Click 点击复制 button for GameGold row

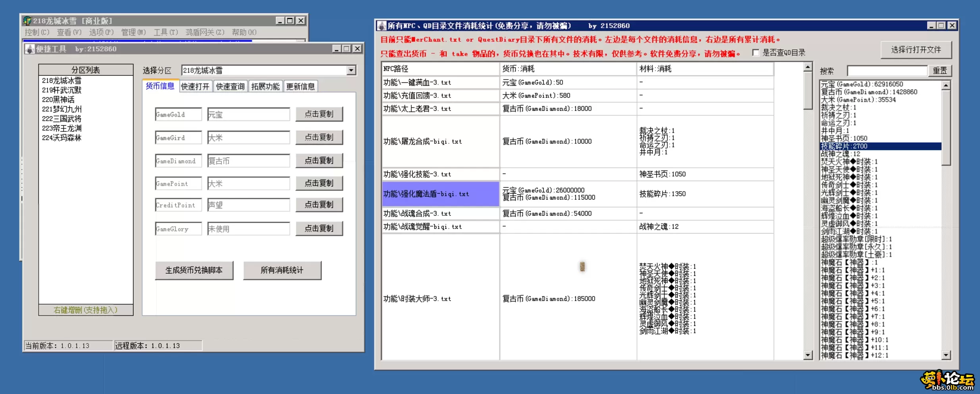[319, 114]
